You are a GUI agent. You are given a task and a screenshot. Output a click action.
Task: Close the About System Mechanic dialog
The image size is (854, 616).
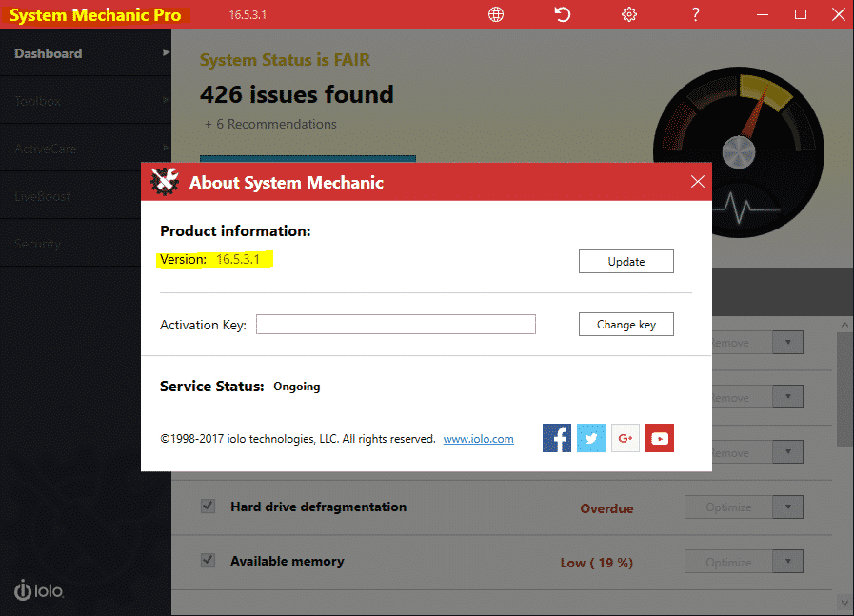pyautogui.click(x=698, y=181)
